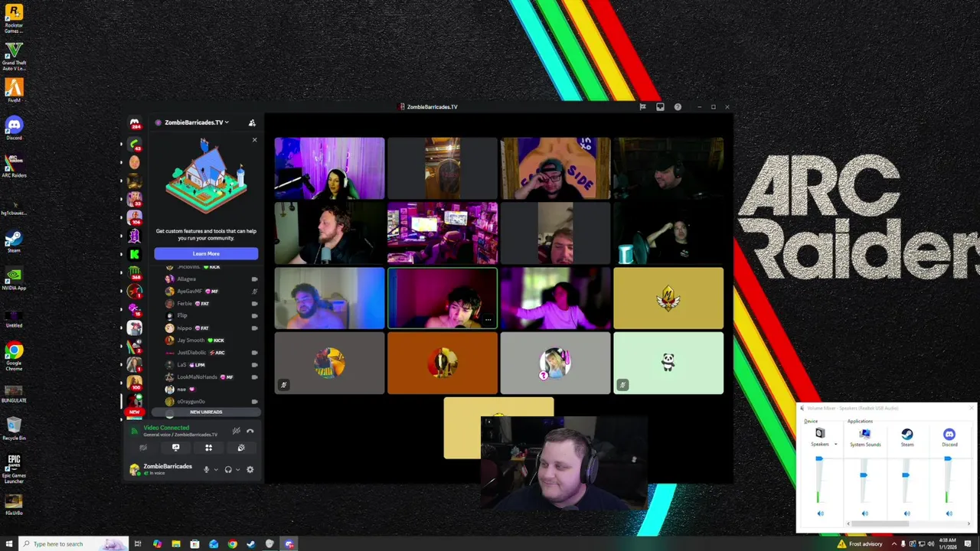Open Discord home direct messages
980x551 pixels.
click(135, 123)
